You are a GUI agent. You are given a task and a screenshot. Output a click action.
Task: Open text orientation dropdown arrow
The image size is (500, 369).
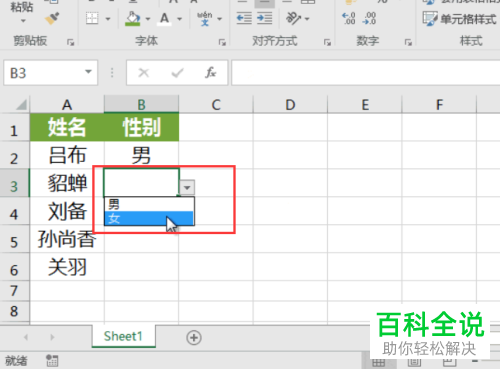(307, 19)
